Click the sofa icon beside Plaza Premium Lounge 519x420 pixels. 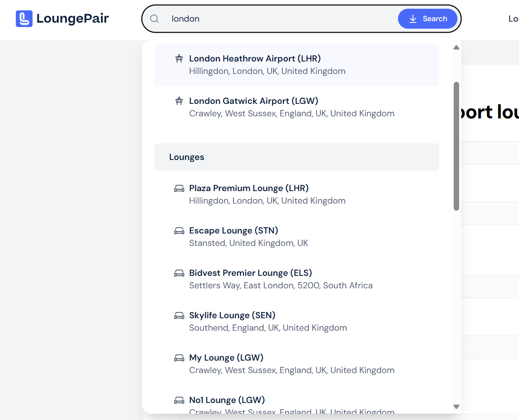click(x=179, y=189)
